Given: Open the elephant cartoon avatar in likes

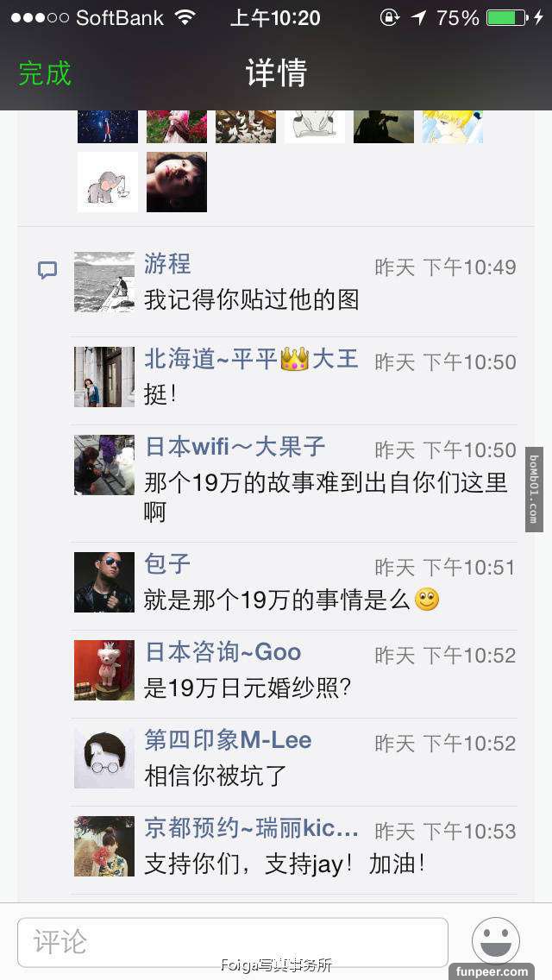Looking at the screenshot, I should [x=108, y=182].
